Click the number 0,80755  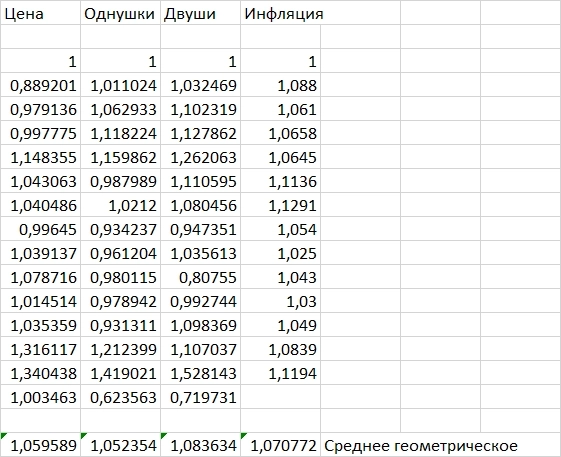pyautogui.click(x=208, y=277)
